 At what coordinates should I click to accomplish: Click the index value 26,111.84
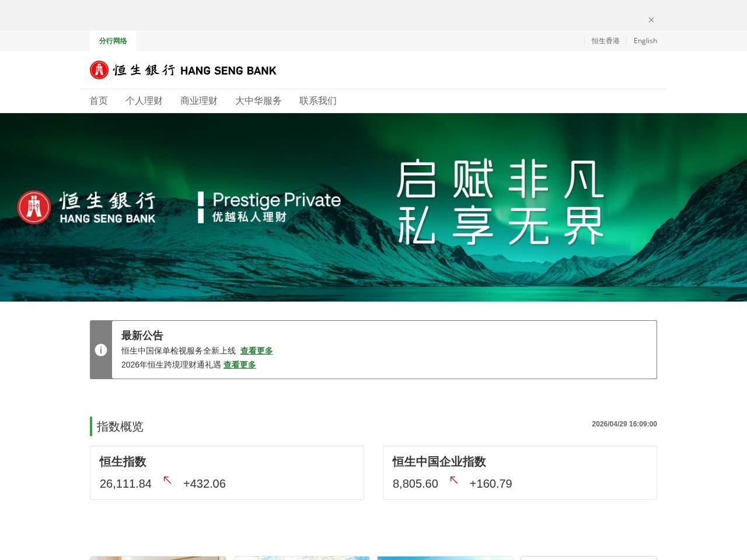click(x=125, y=484)
